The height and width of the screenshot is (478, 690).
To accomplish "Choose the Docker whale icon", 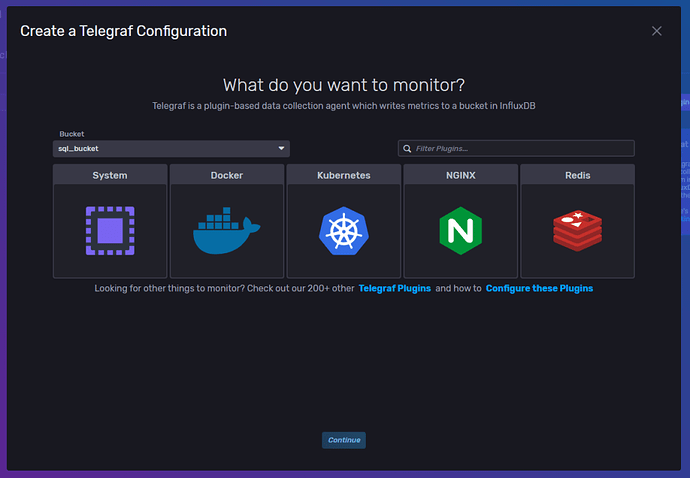I will [x=227, y=231].
